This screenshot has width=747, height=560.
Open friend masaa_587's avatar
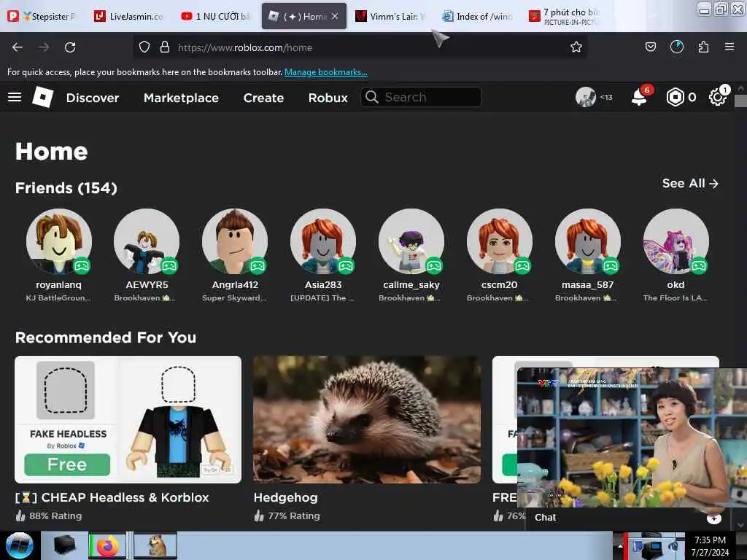point(587,241)
